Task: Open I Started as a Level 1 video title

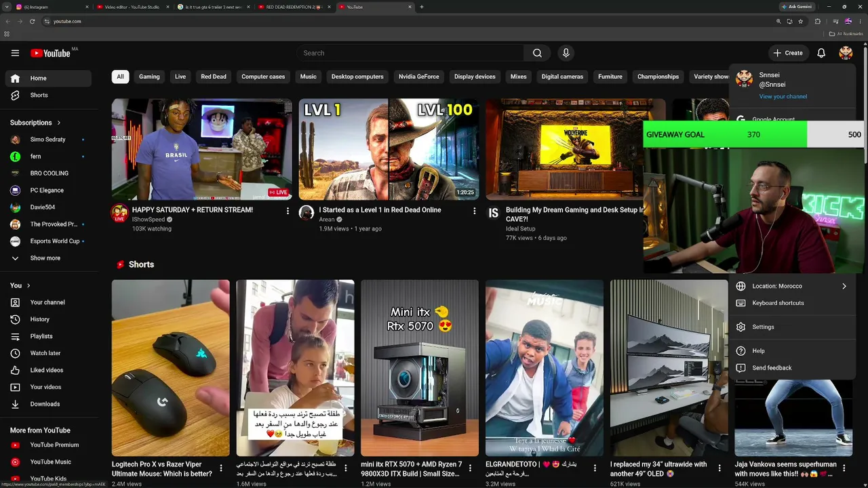Action: click(380, 210)
